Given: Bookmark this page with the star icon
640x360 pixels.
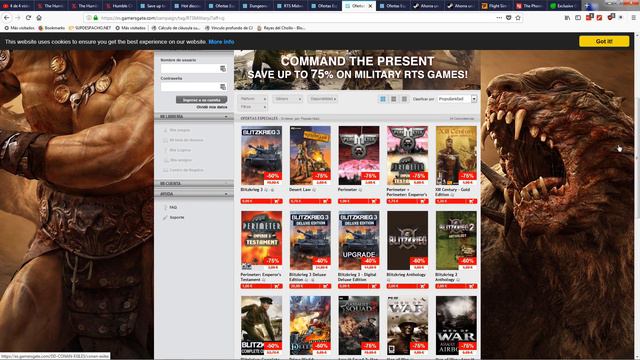Looking at the screenshot, I should (518, 18).
